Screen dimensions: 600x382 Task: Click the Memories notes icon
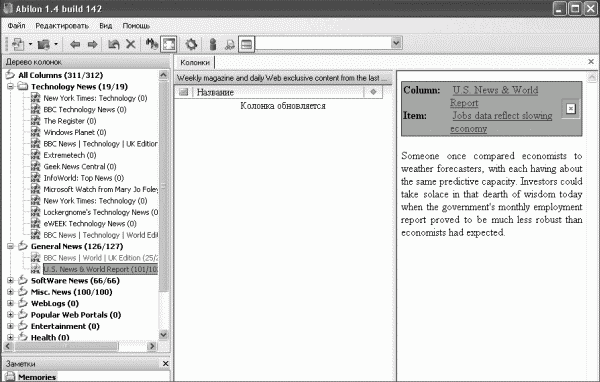point(10,376)
